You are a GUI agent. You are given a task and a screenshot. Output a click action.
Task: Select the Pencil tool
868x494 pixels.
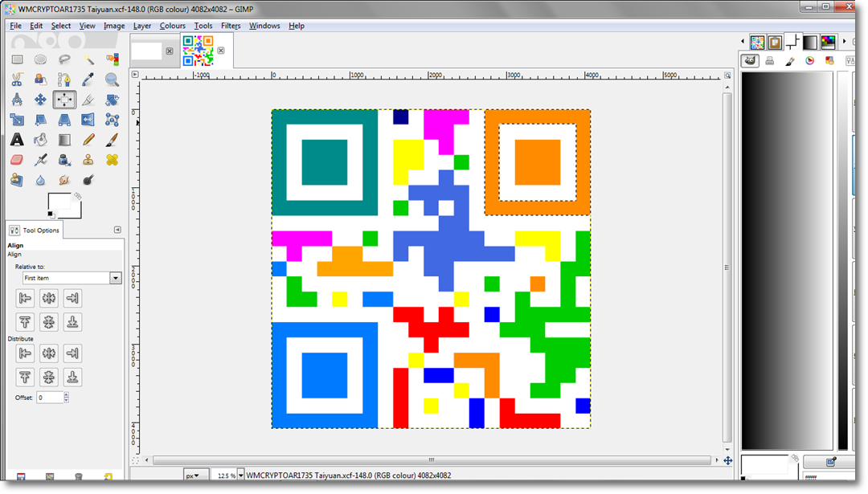click(88, 140)
